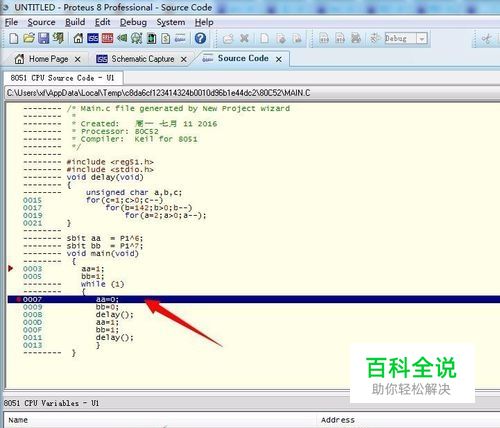This screenshot has height=428, width=500.
Task: Open the Edit menu
Action: [x=102, y=22]
